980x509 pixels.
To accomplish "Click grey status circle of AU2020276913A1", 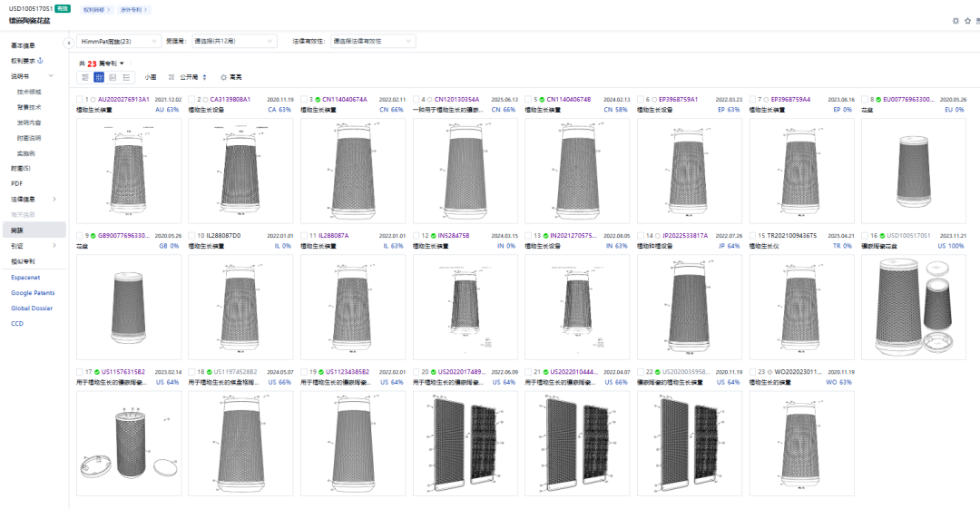I will click(x=93, y=100).
